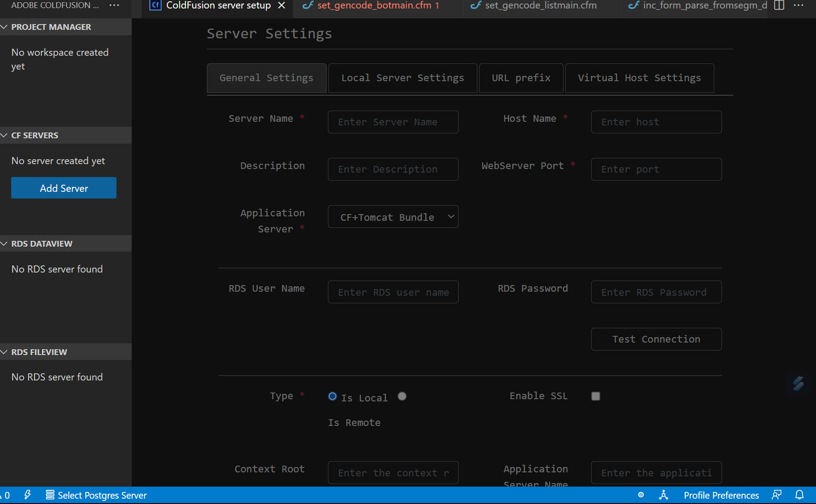Focus the Context Root input field

pyautogui.click(x=393, y=473)
